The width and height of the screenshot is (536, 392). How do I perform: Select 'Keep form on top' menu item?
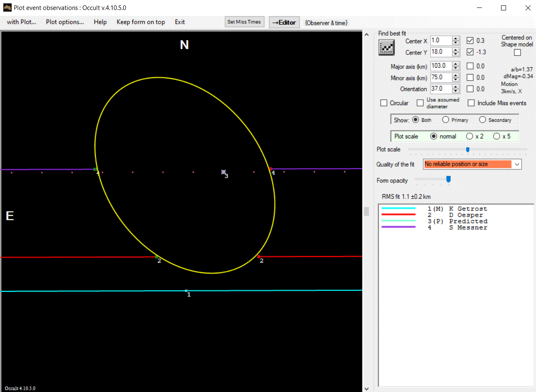click(141, 22)
